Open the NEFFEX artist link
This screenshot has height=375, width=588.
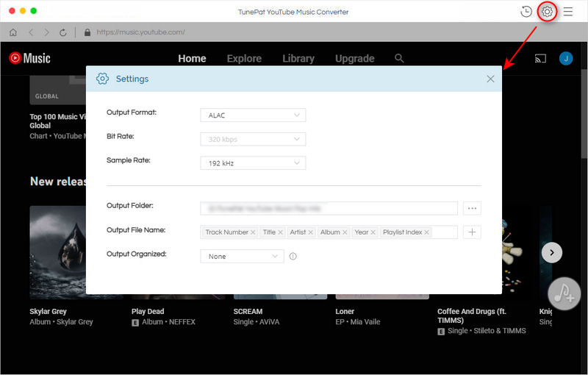tap(182, 322)
